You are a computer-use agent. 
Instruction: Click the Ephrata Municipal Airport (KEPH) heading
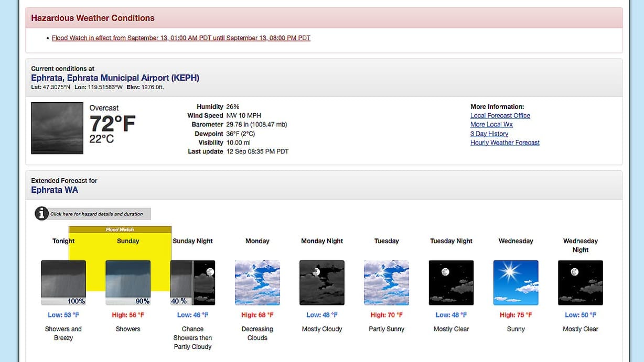(x=115, y=78)
